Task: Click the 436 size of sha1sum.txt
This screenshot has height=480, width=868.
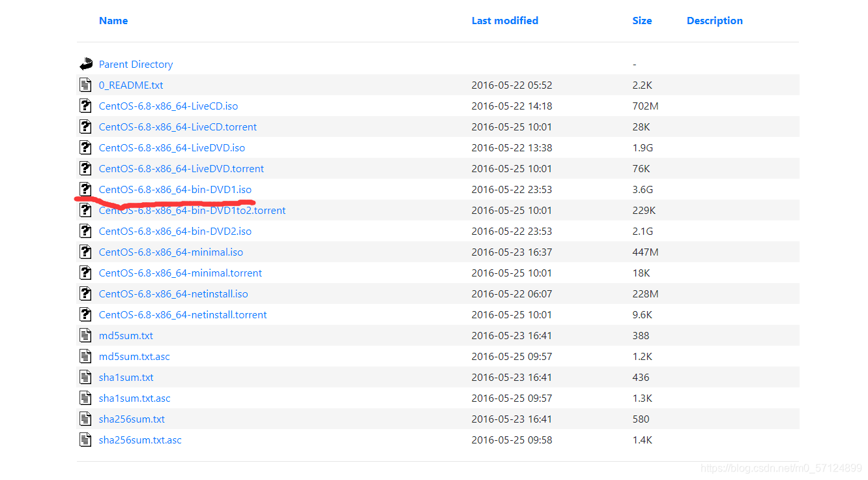Action: coord(641,378)
